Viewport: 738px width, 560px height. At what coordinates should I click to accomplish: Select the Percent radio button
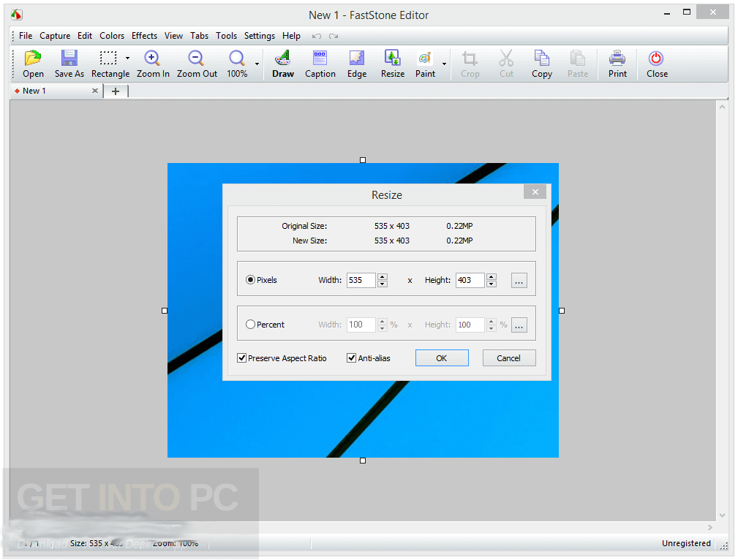pos(251,325)
